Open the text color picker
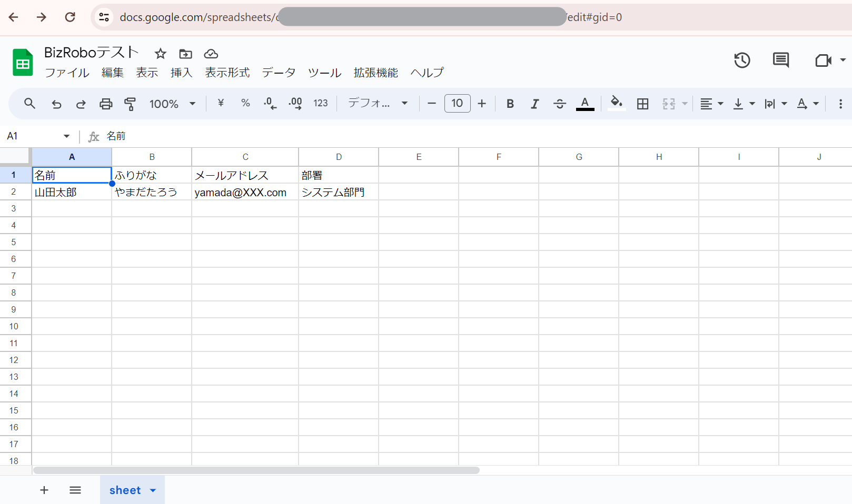The height and width of the screenshot is (504, 852). click(585, 104)
